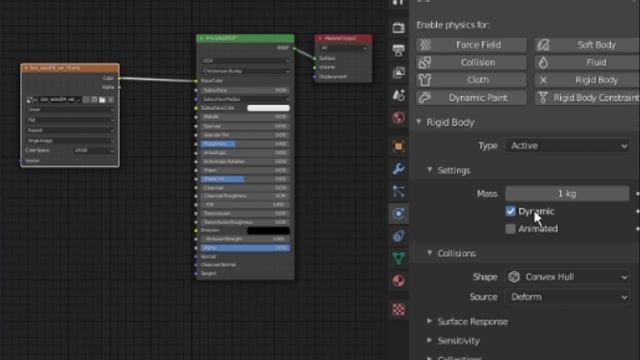The width and height of the screenshot is (640, 360).
Task: Click the browse image icon in Image Texture node
Action: [31, 100]
